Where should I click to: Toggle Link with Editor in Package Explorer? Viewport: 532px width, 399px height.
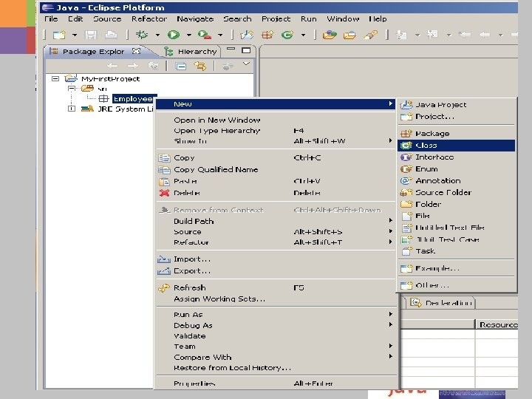[x=199, y=66]
